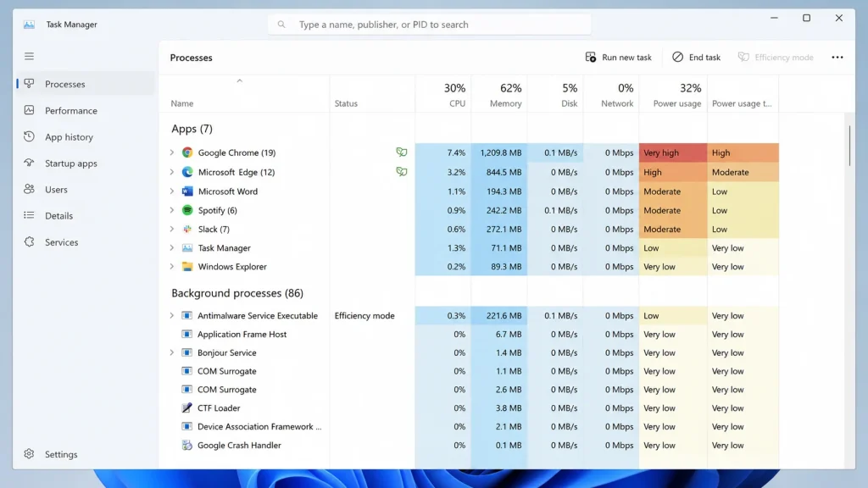This screenshot has width=868, height=488.
Task: Click the Google Chrome app icon
Action: (187, 152)
